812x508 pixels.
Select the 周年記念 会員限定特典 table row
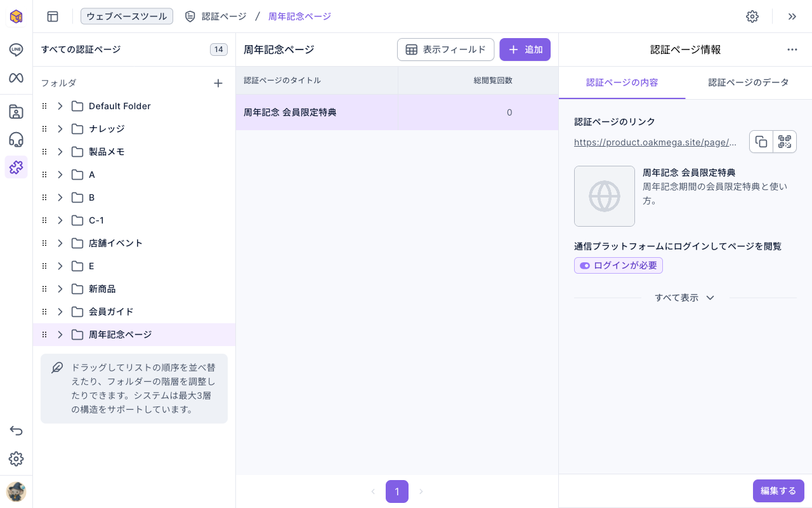[x=397, y=112]
